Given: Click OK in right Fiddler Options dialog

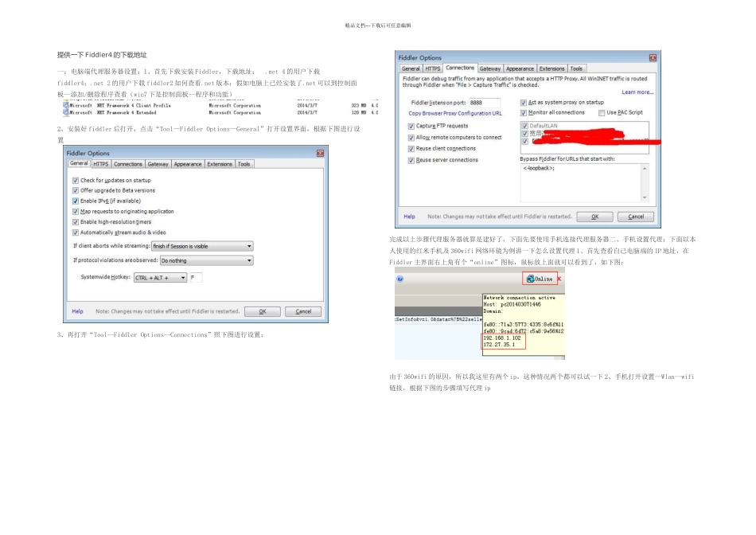Looking at the screenshot, I should pyautogui.click(x=595, y=217).
